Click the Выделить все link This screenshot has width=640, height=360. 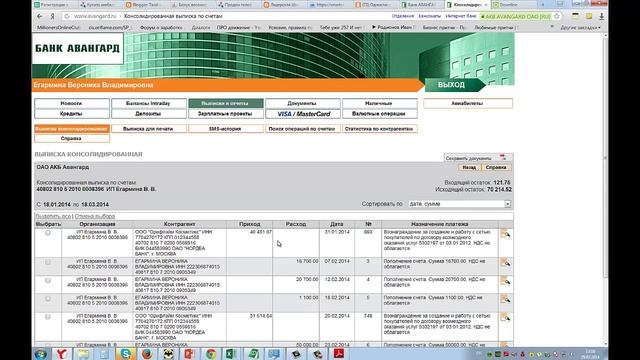(x=53, y=216)
